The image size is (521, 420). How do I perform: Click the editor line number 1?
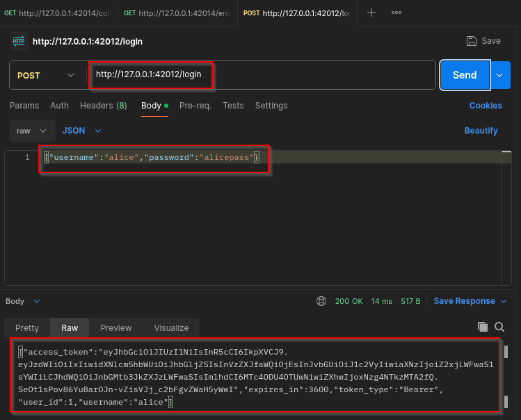pyautogui.click(x=27, y=157)
